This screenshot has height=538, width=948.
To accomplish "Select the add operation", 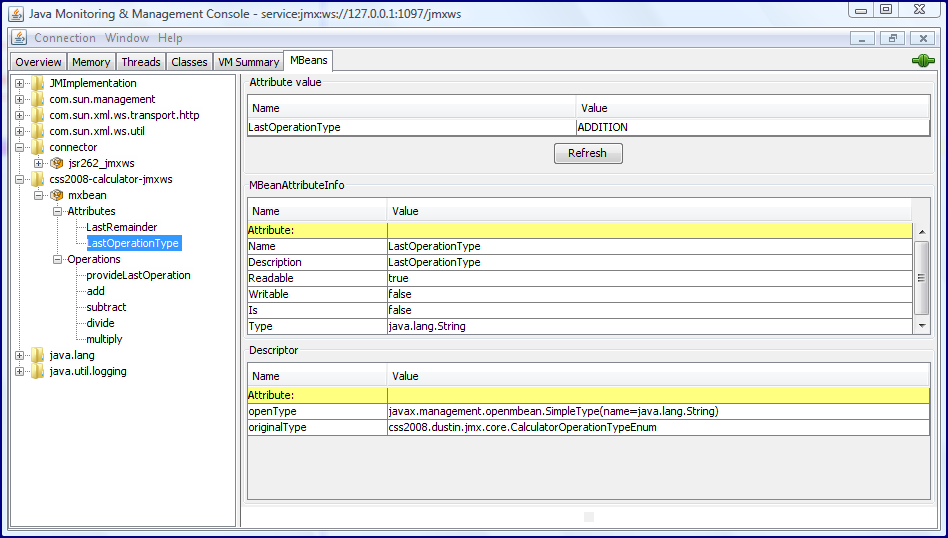I will pos(96,291).
